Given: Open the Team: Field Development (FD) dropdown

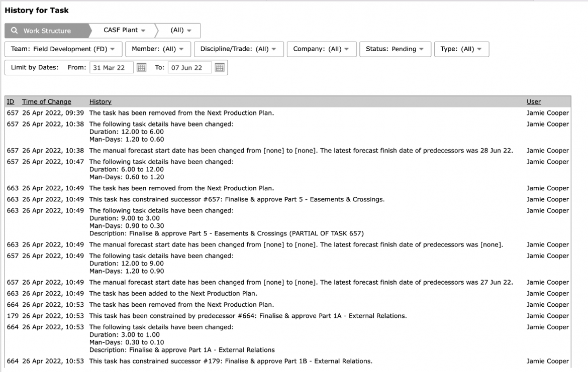Looking at the screenshot, I should tap(63, 49).
